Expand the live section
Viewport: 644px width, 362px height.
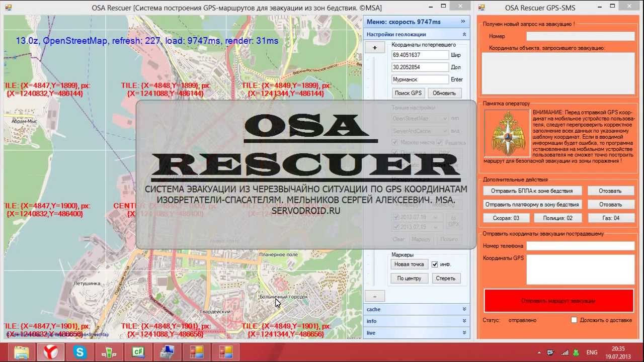click(417, 332)
